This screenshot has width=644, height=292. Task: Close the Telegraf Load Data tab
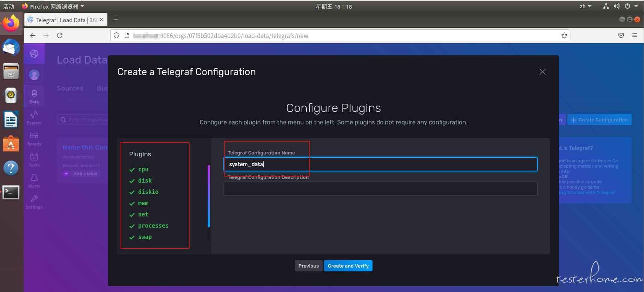coord(101,20)
